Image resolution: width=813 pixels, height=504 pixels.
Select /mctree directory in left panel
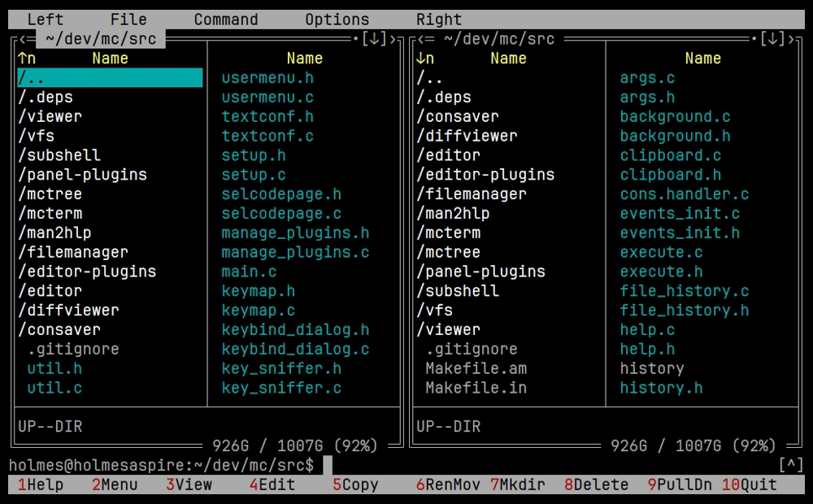tap(50, 194)
